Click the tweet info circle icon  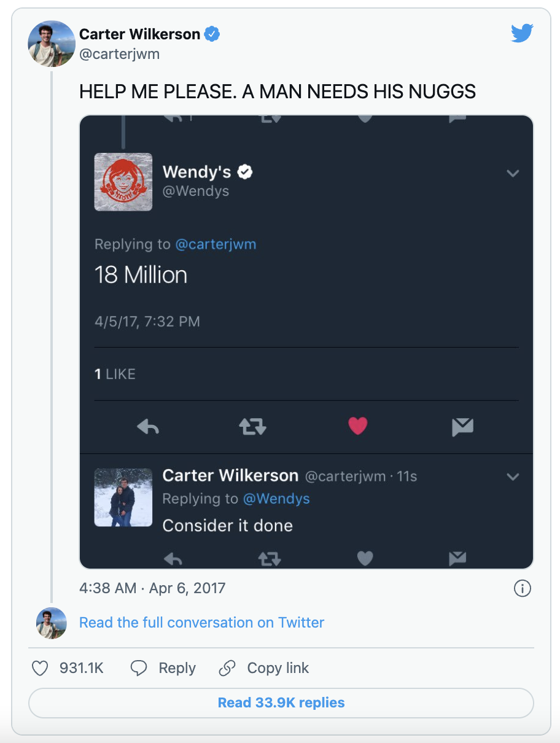(x=521, y=588)
